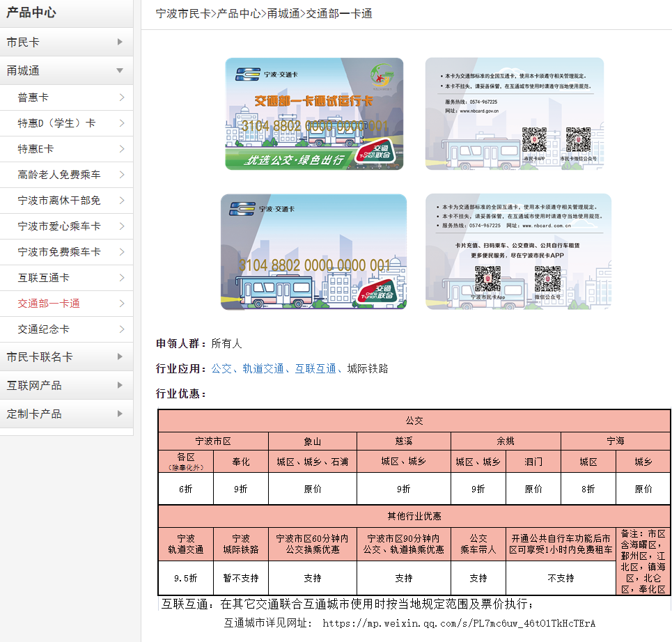Collapse the 甬城通 category arrow
This screenshot has width=672, height=642.
pyautogui.click(x=120, y=70)
